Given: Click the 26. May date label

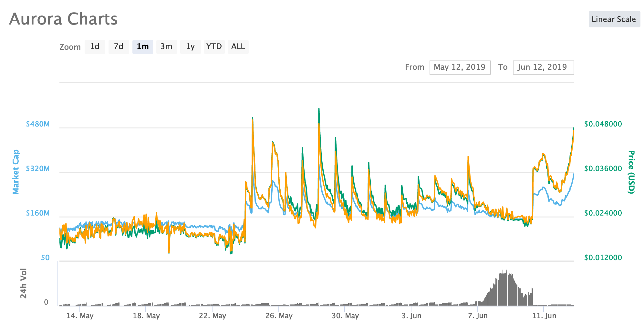Looking at the screenshot, I should pyautogui.click(x=279, y=316).
